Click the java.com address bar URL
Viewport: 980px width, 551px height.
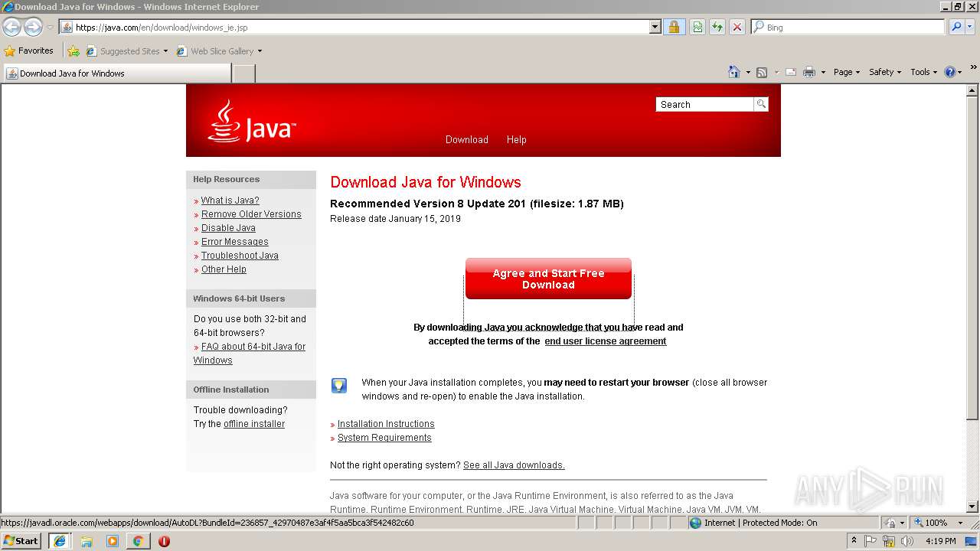(x=161, y=28)
